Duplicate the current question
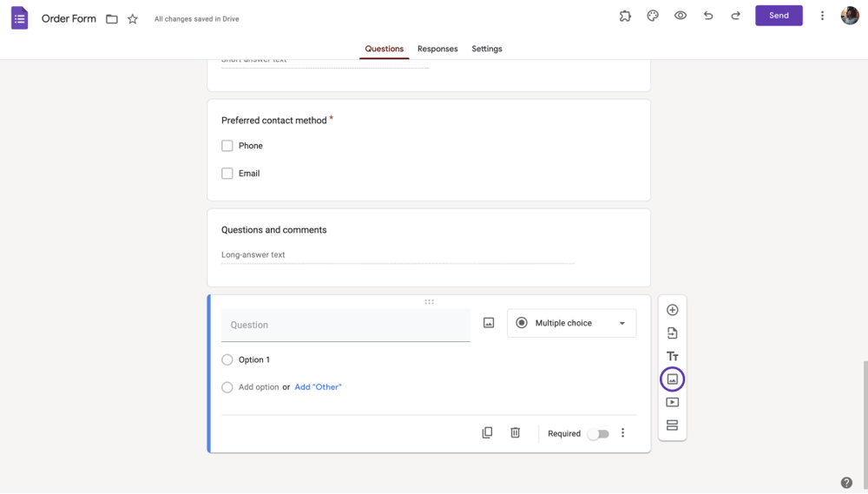 [487, 433]
